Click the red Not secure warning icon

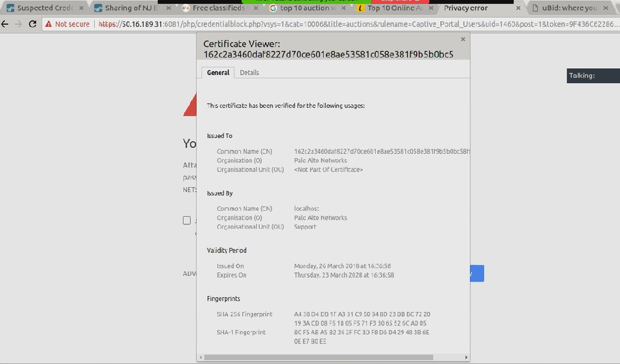(47, 24)
